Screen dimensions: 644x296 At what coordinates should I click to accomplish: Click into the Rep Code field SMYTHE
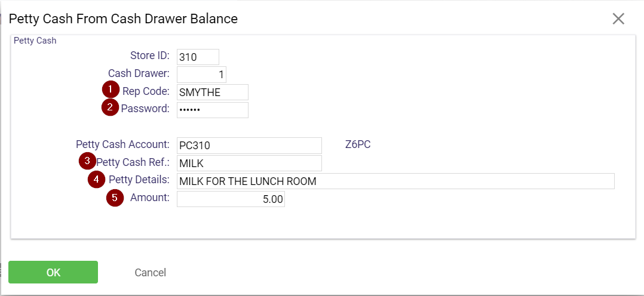(213, 92)
